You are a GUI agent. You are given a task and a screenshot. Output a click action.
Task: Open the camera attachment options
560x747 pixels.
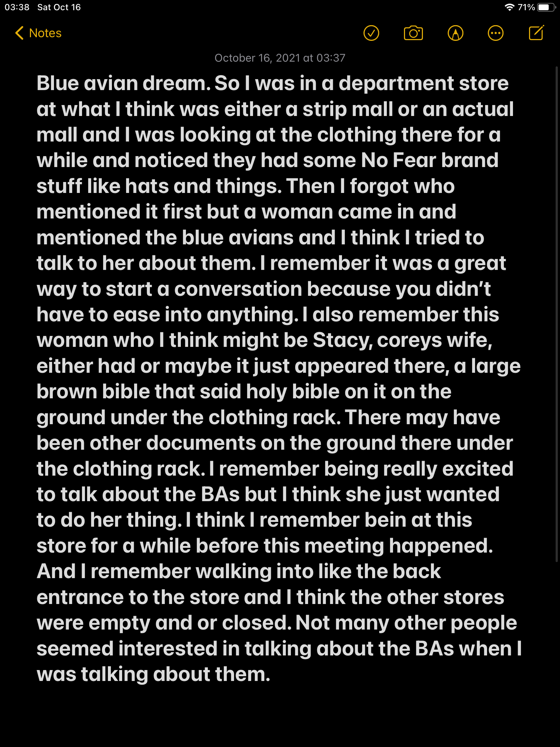[413, 33]
